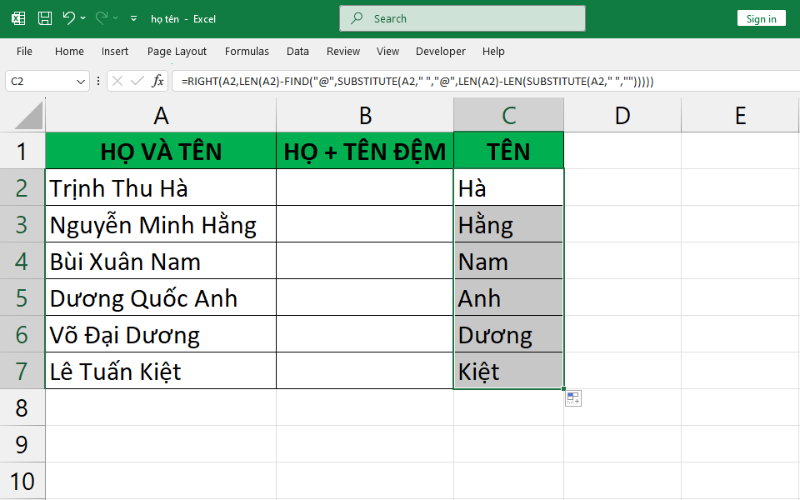Open the File tab
800x500 pixels.
tap(24, 52)
